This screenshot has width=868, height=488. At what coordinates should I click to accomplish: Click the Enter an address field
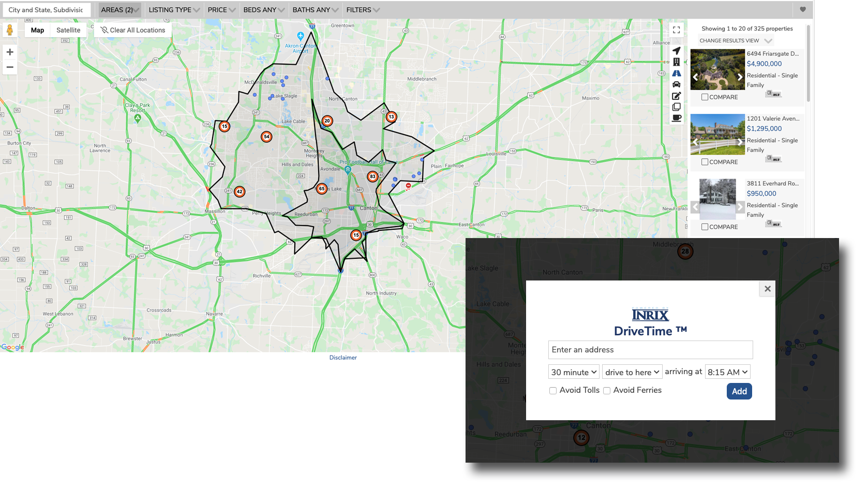point(650,350)
